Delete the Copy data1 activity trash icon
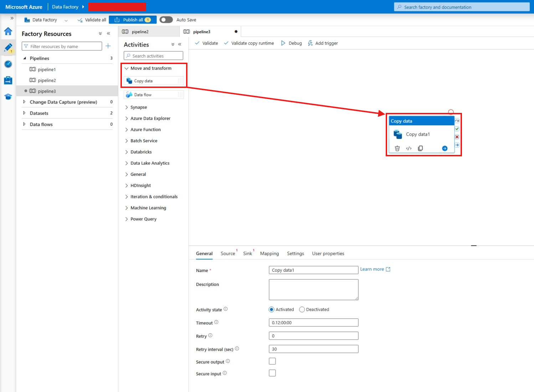This screenshot has width=534, height=392. [x=397, y=148]
